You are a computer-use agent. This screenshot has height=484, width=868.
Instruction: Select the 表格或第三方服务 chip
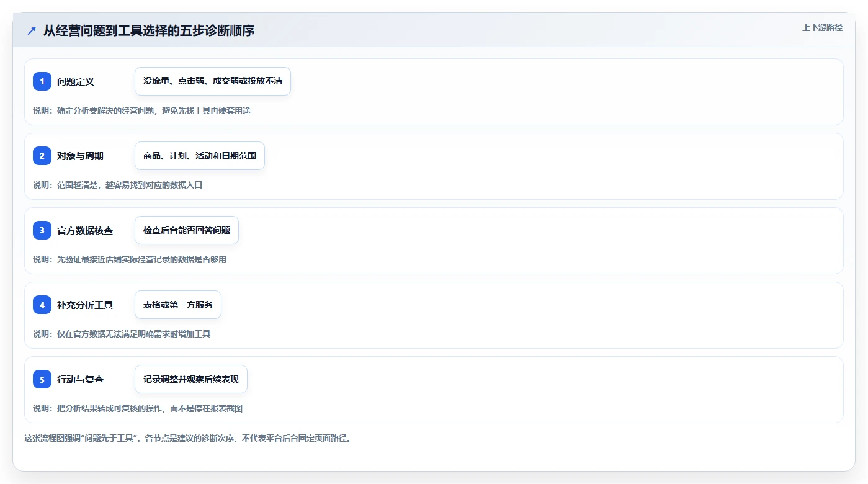(x=178, y=305)
